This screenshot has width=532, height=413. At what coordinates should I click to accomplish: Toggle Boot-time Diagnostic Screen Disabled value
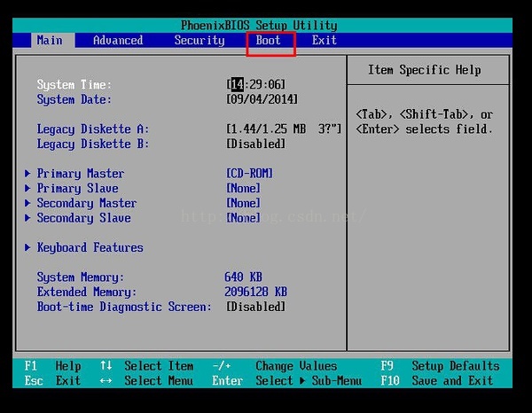(256, 307)
